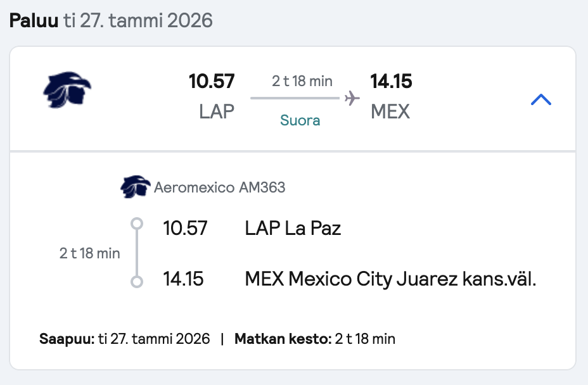The width and height of the screenshot is (588, 385).
Task: Click the LAP airport code in header
Action: click(217, 111)
